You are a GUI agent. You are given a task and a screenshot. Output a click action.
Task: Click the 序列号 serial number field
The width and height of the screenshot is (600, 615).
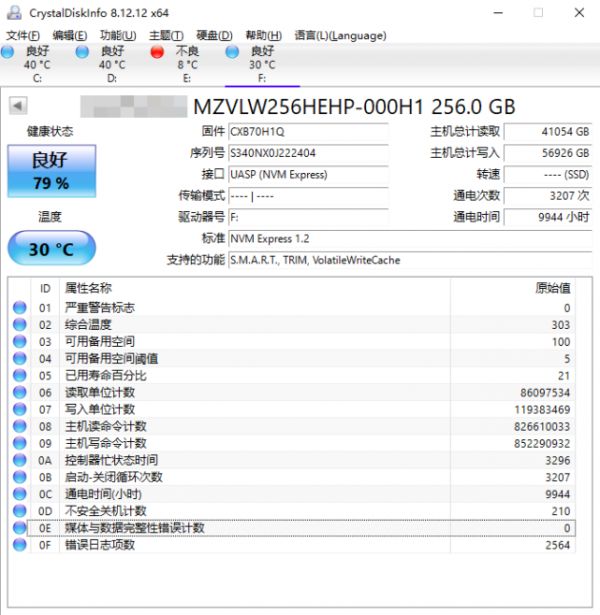pos(307,153)
